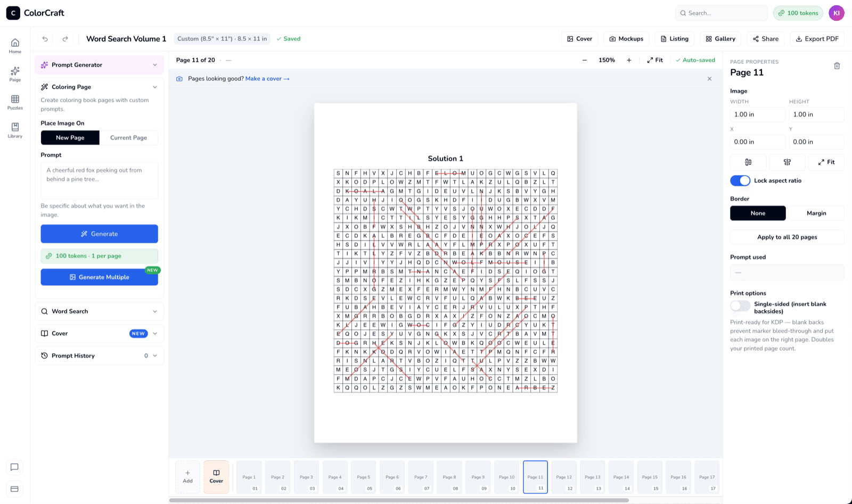Expand the Word Search section
Image resolution: width=852 pixels, height=504 pixels.
(x=99, y=311)
